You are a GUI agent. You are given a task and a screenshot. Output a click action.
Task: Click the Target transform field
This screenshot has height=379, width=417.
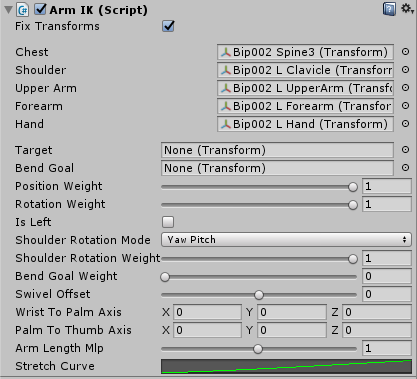tap(277, 150)
